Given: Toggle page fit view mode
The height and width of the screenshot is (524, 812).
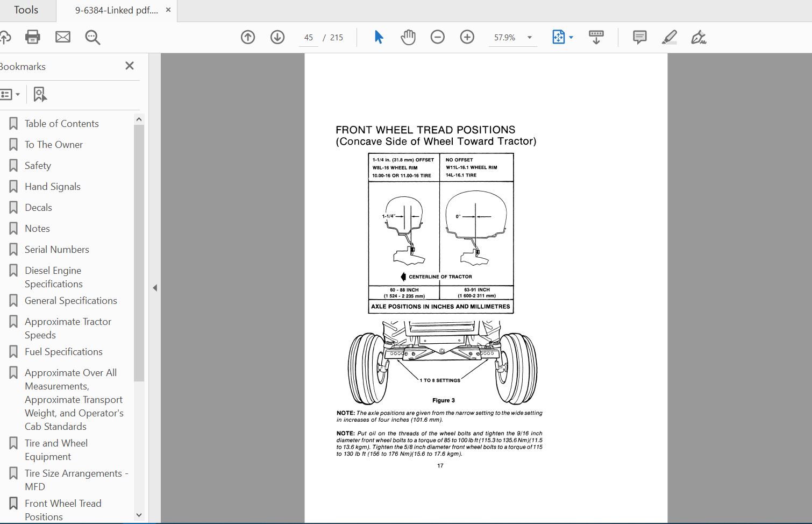Looking at the screenshot, I should pyautogui.click(x=559, y=37).
